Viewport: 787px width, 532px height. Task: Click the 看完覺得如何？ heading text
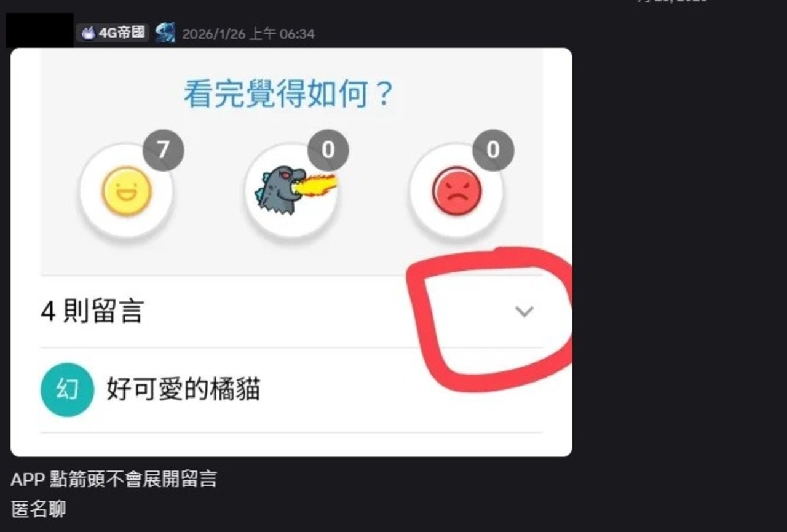click(288, 94)
